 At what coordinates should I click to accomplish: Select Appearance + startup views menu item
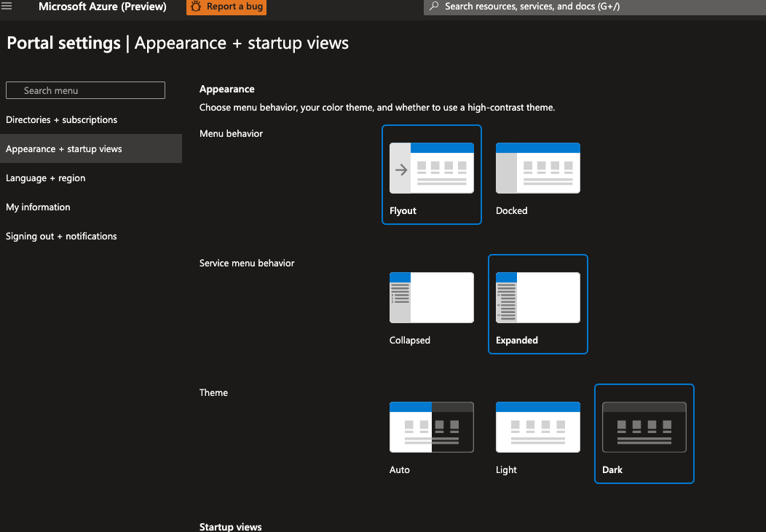[91, 149]
